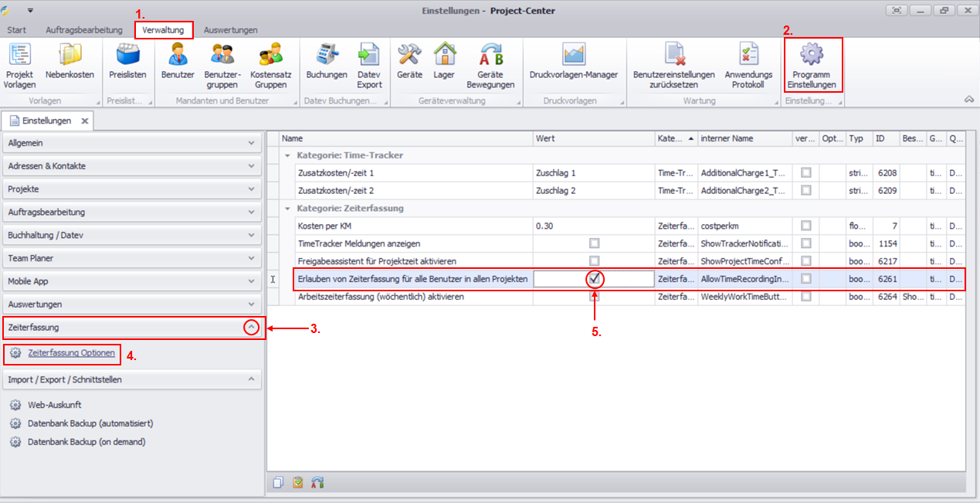Enable Freigabeassistent für Projektzeit aktivieren checkbox
This screenshot has height=503, width=980.
594,260
